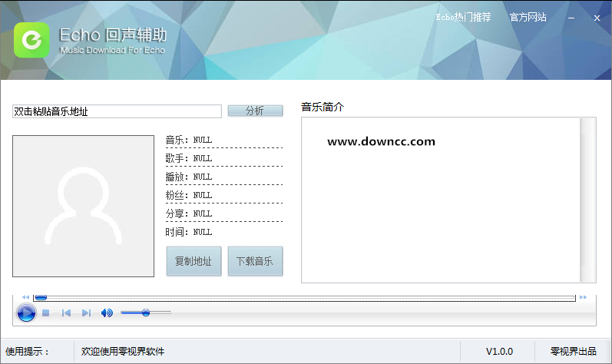The image size is (612, 364).
Task: Fast forward using the double-right arrow icon
Action: [583, 297]
